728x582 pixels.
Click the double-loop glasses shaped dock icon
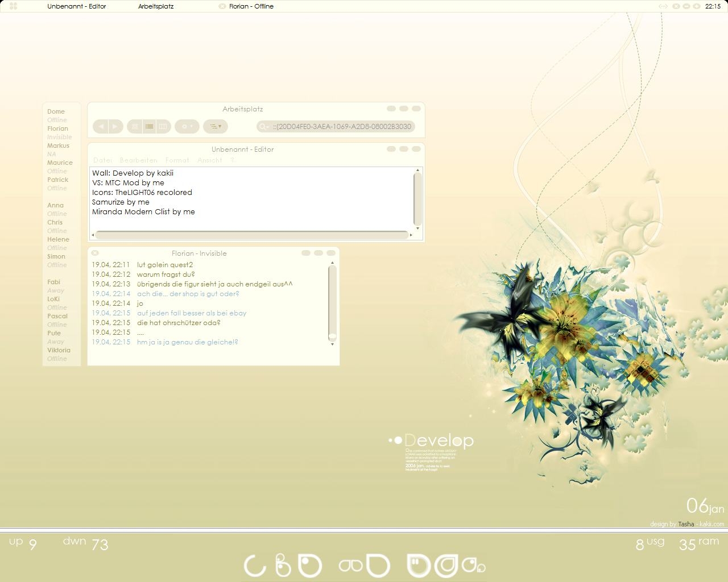coord(350,566)
